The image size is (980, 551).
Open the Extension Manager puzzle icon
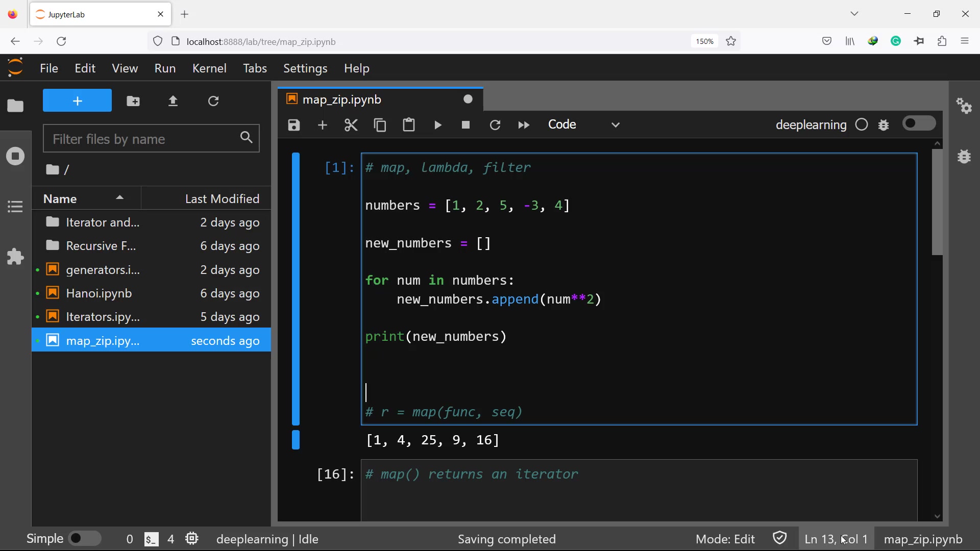[x=15, y=256]
